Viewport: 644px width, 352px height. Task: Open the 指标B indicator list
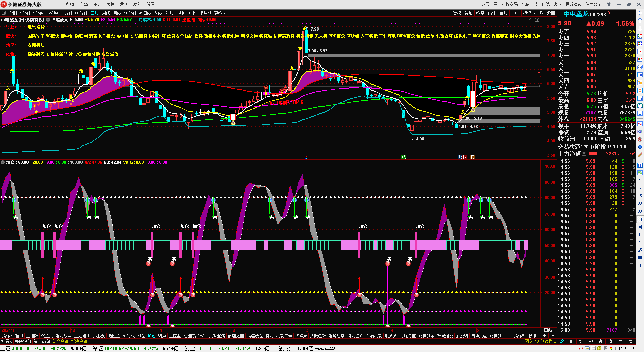[519, 336]
